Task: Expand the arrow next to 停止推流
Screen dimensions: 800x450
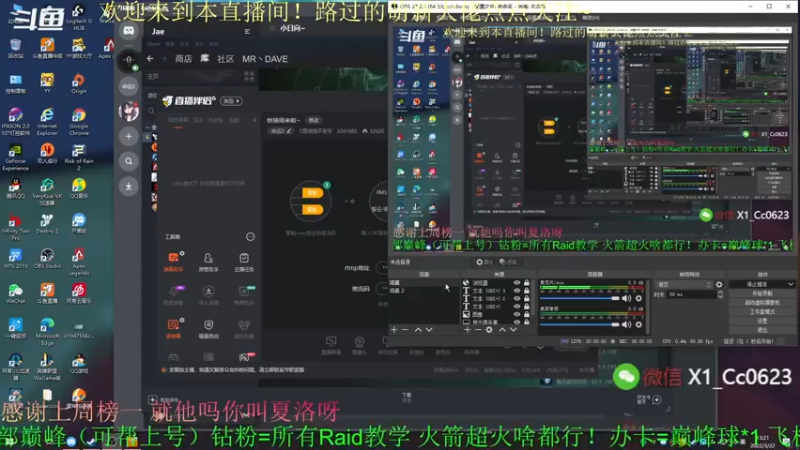Action: [x=791, y=284]
